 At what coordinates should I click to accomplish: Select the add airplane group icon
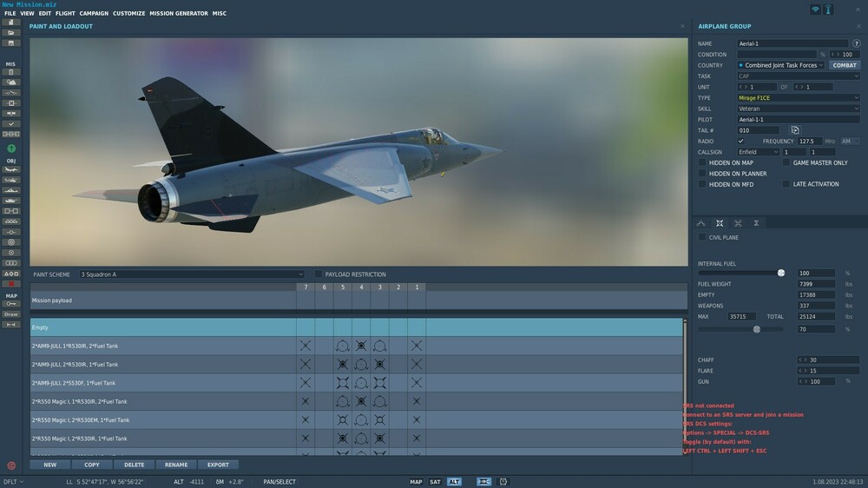pos(10,169)
